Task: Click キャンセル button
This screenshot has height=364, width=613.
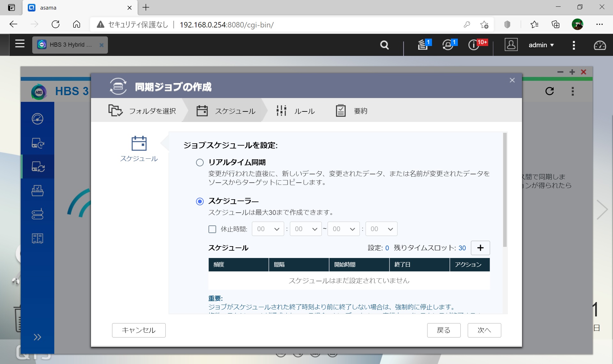Action: pyautogui.click(x=139, y=330)
